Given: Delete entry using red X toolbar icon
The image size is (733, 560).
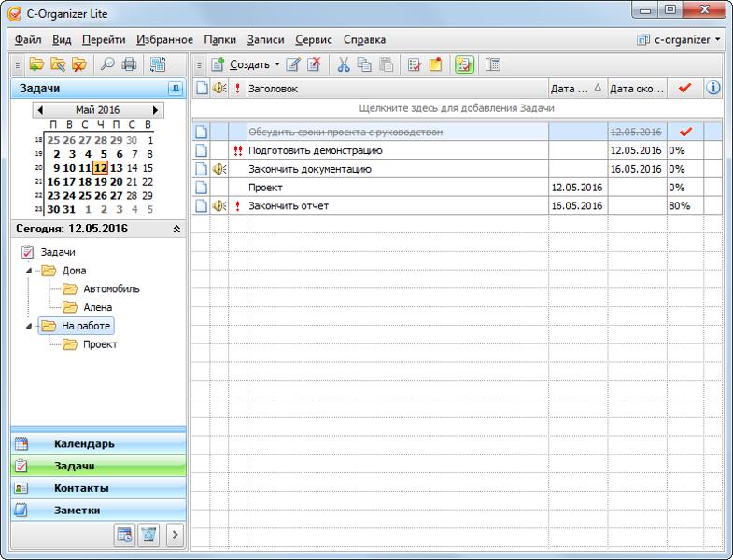Looking at the screenshot, I should point(315,64).
